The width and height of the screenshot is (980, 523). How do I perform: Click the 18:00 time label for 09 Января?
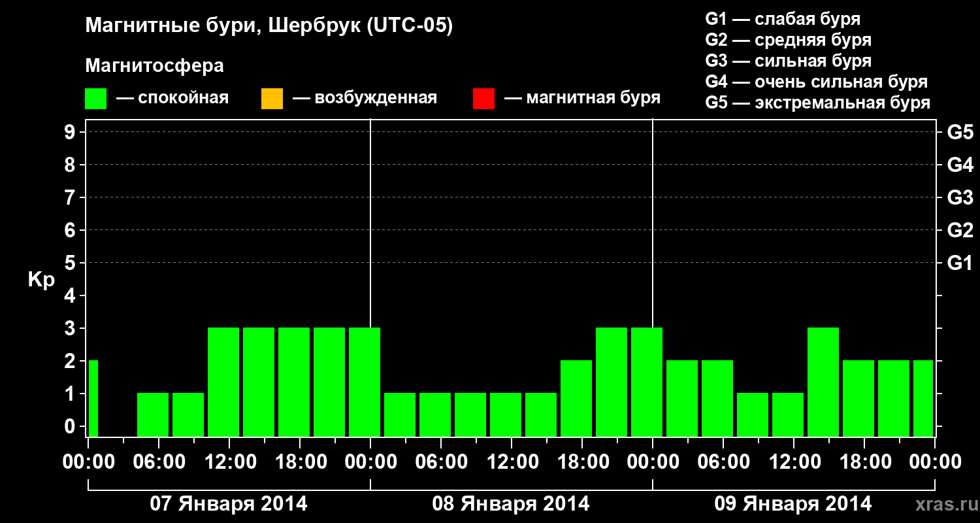(x=864, y=462)
